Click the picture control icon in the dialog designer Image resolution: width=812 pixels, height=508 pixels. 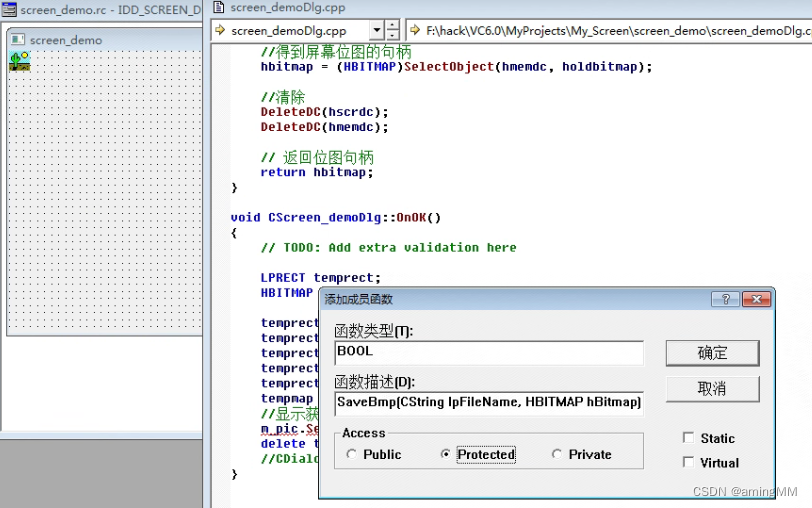point(20,61)
